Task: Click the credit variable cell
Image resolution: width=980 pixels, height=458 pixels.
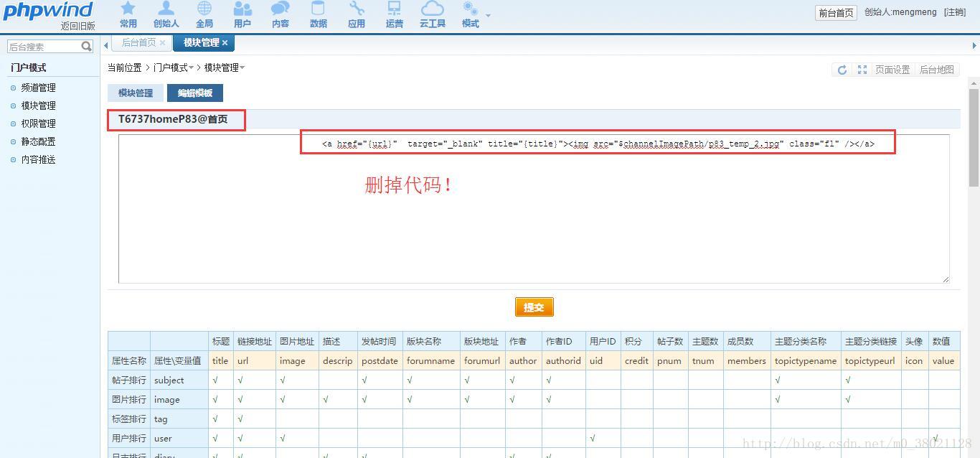Action: coord(636,361)
